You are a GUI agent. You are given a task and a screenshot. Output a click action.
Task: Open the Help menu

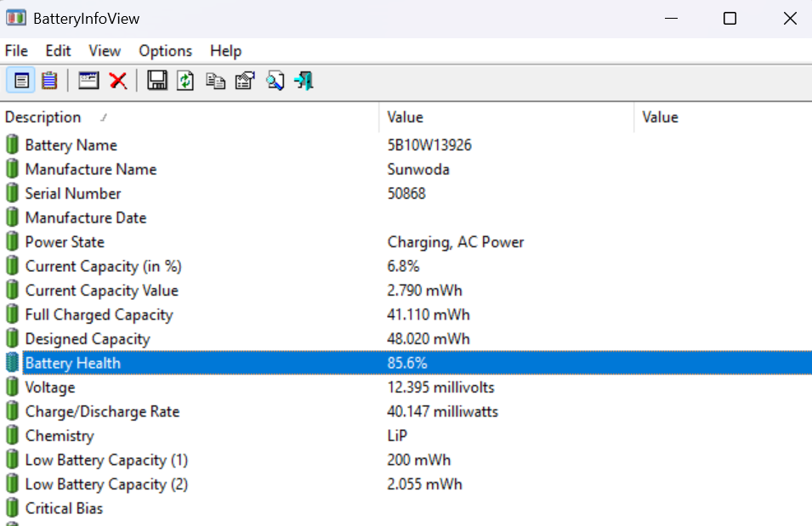click(226, 51)
